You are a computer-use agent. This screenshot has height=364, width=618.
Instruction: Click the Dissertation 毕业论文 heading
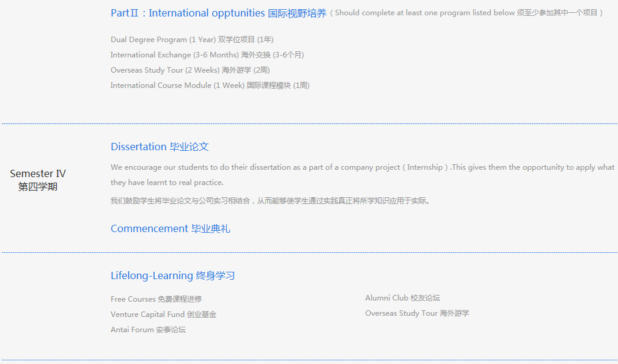coord(160,147)
